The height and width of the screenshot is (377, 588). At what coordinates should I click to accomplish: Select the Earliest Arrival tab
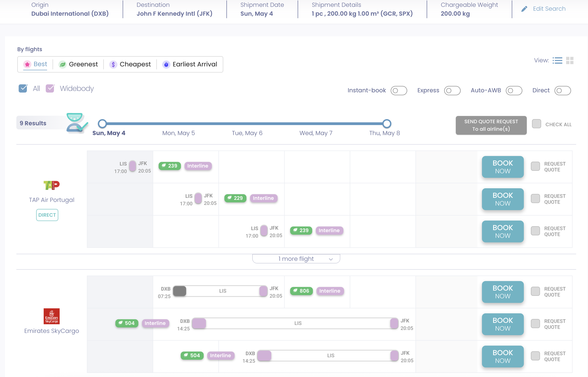190,64
